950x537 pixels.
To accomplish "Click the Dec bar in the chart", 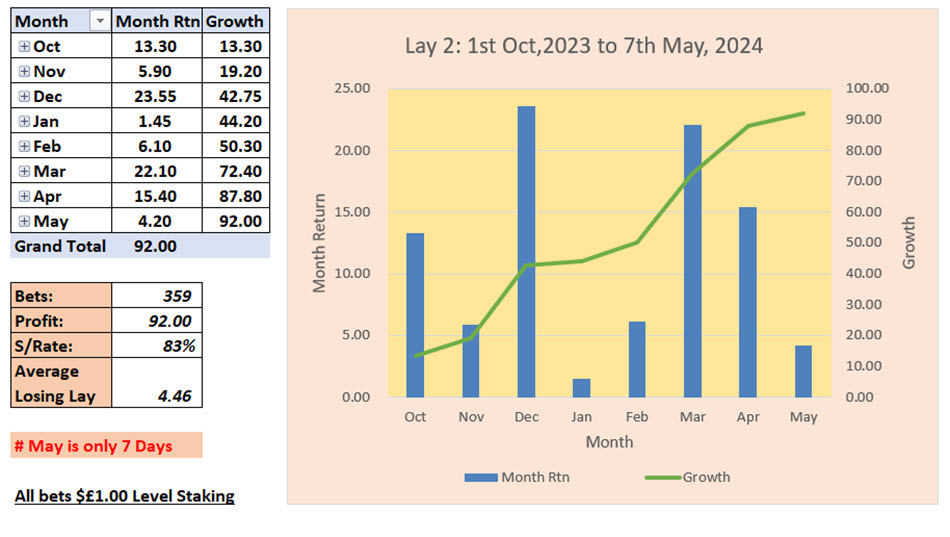I will (526, 250).
